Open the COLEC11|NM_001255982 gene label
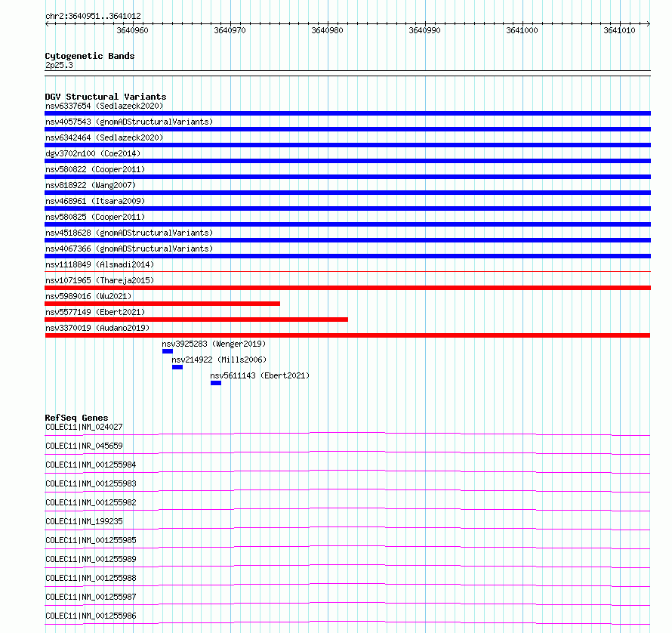The height and width of the screenshot is (633, 672). click(91, 502)
